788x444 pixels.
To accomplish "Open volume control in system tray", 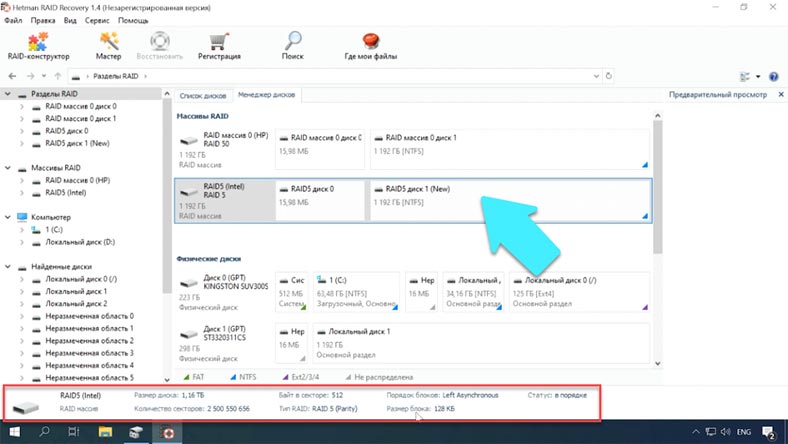I will tap(725, 432).
